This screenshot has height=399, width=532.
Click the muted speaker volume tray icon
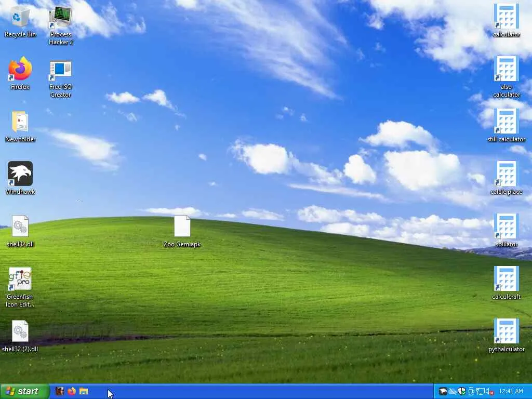pos(490,392)
